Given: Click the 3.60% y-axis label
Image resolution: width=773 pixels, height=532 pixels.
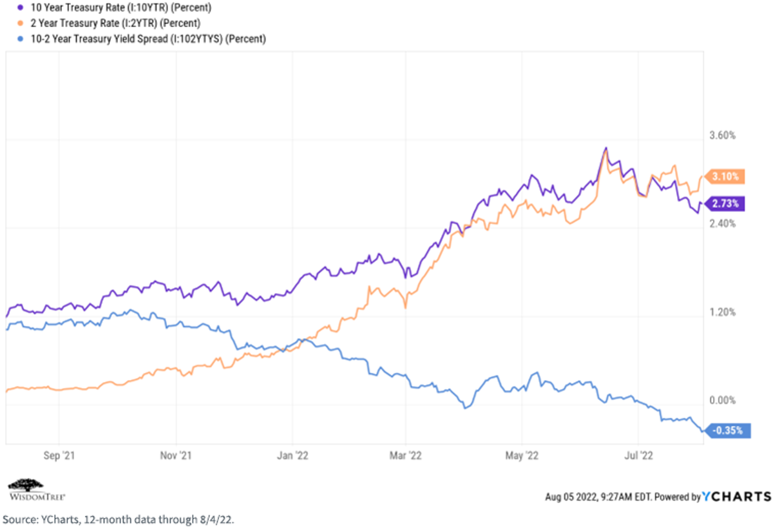Looking at the screenshot, I should pos(722,135).
